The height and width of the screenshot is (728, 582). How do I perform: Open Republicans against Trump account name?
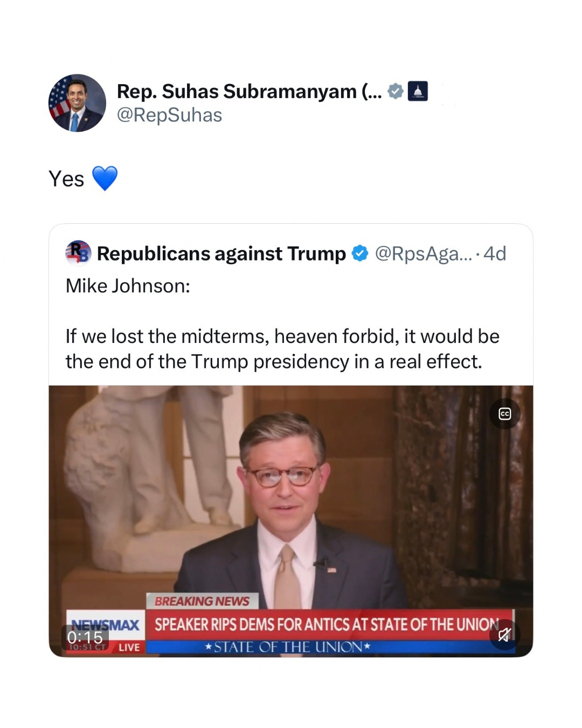tap(221, 253)
